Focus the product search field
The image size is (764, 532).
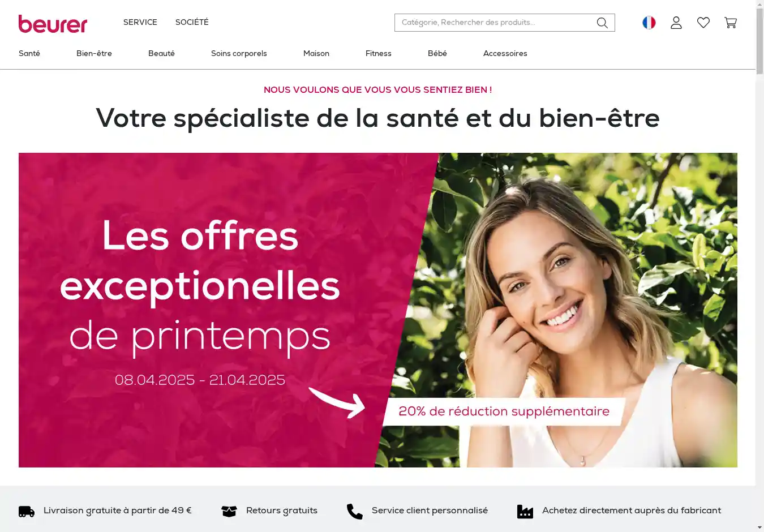(495, 23)
